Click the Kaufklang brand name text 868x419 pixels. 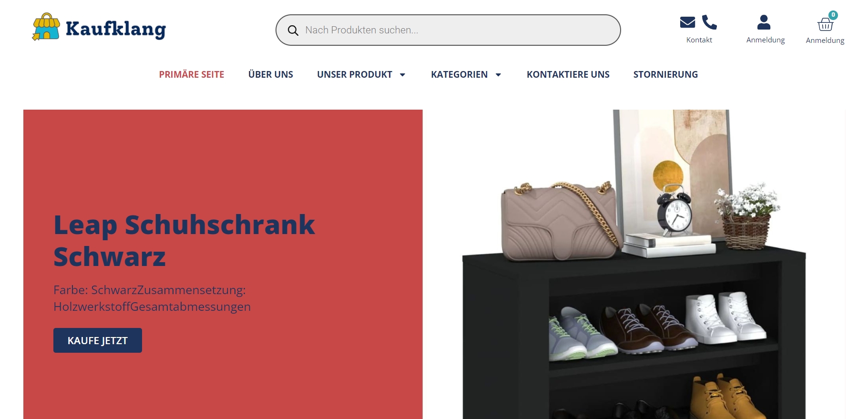pos(116,29)
